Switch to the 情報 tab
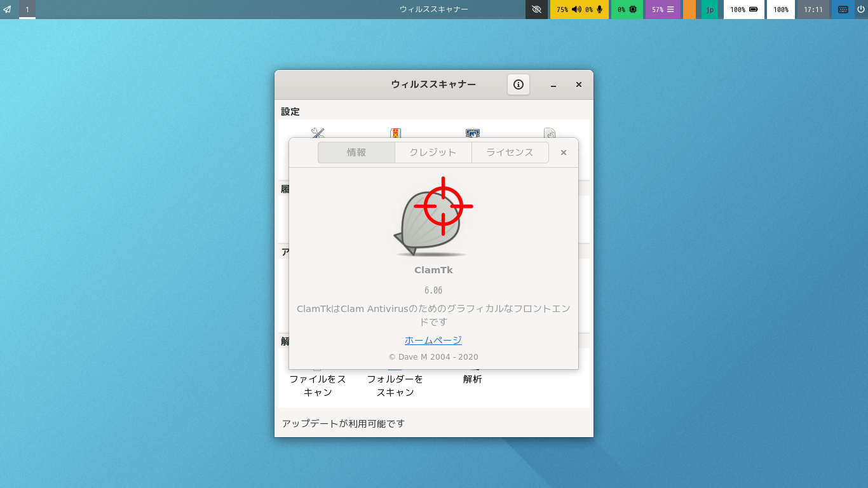The width and height of the screenshot is (868, 488). (356, 152)
